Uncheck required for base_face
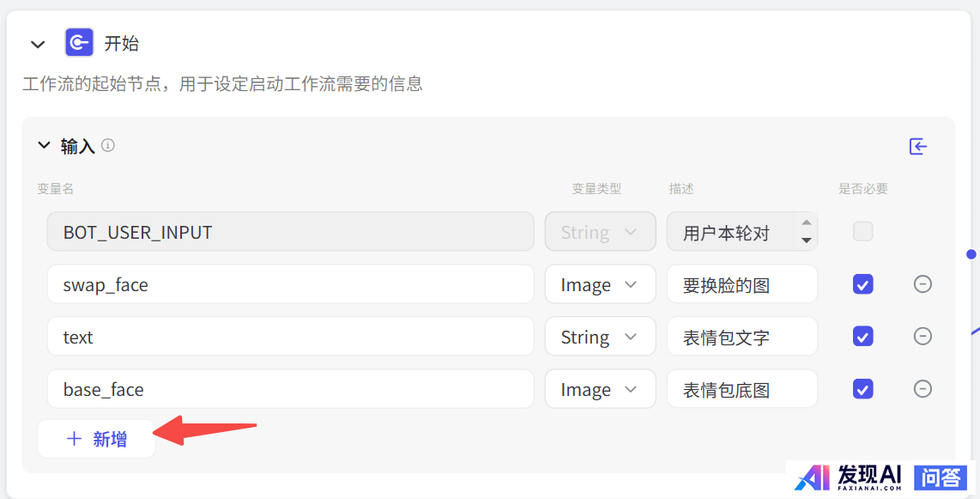The image size is (980, 499). click(862, 389)
